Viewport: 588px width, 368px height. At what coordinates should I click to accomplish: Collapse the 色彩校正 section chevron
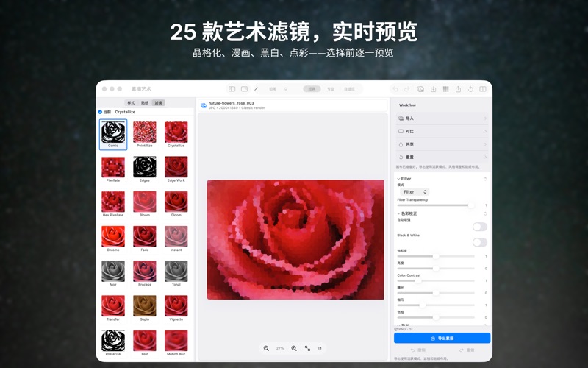pos(398,213)
